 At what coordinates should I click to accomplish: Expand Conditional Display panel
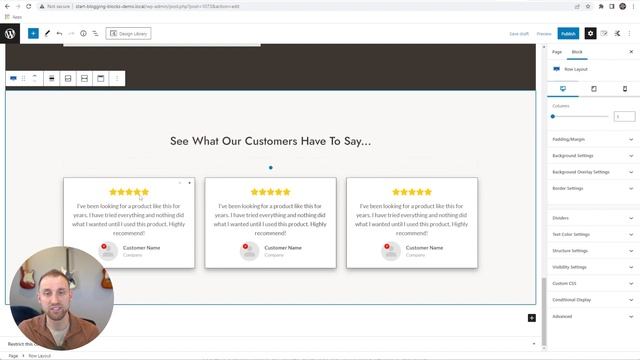coord(593,300)
